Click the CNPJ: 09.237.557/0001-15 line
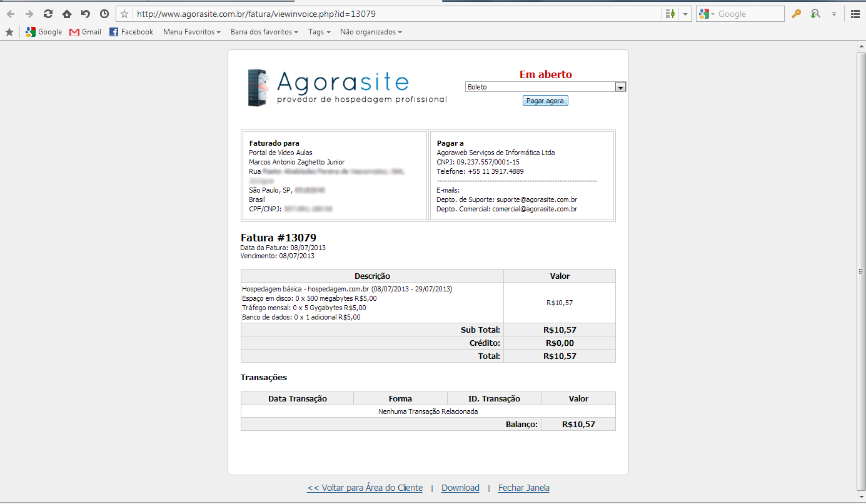 [x=478, y=162]
